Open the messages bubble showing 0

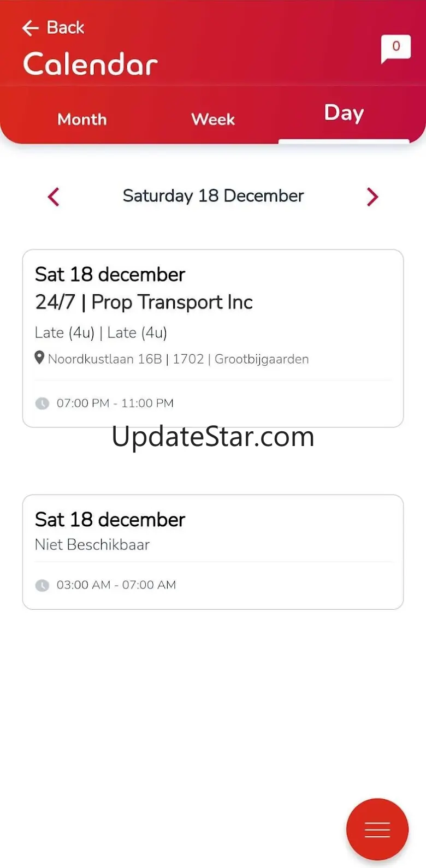coord(395,48)
